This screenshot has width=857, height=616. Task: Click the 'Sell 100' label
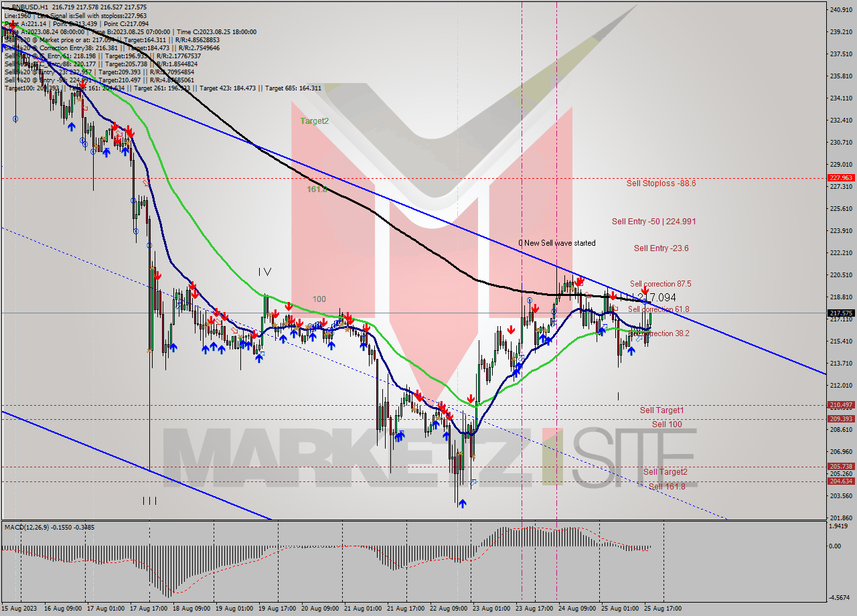click(667, 425)
